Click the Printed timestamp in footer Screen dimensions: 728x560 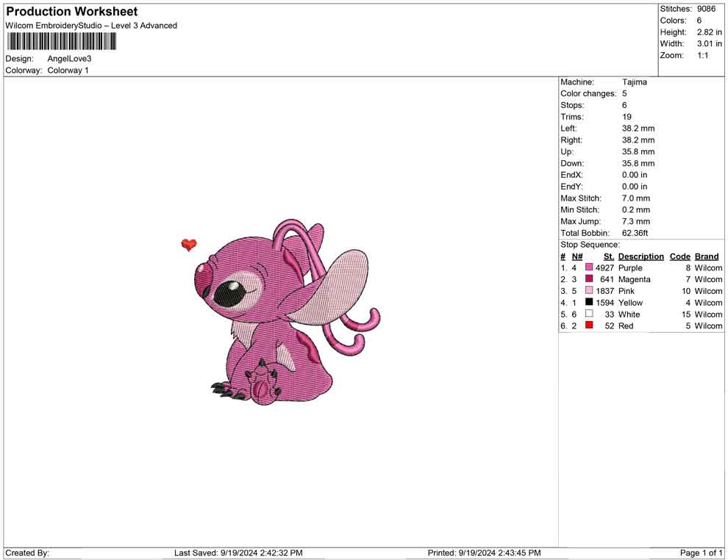click(x=484, y=552)
